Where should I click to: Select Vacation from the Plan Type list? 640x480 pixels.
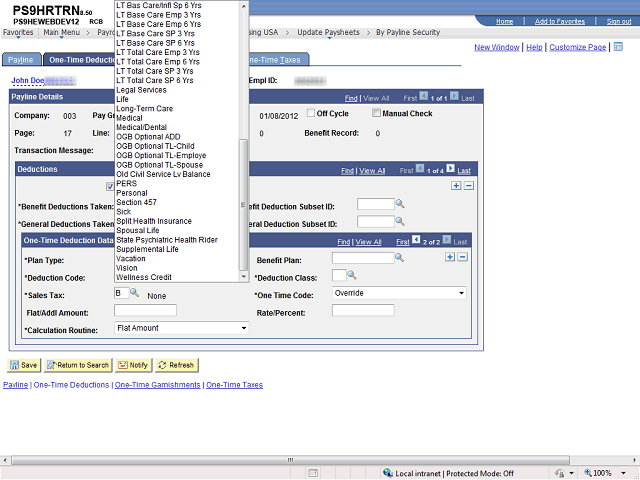[x=131, y=259]
